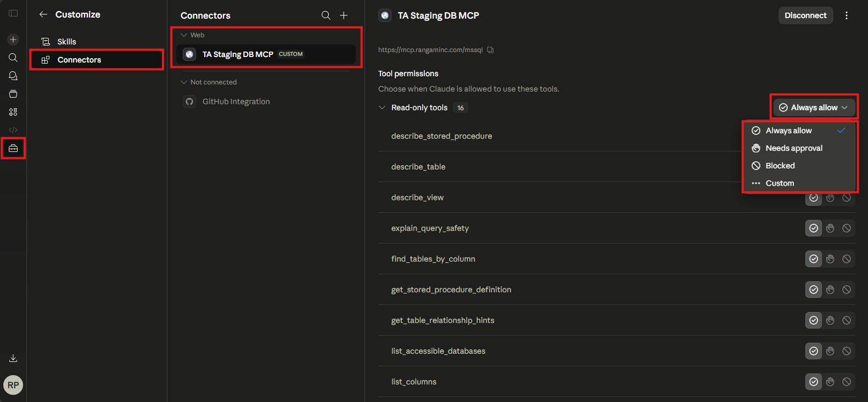
Task: Click the mcp.rangaminc.com URL text
Action: tap(430, 50)
